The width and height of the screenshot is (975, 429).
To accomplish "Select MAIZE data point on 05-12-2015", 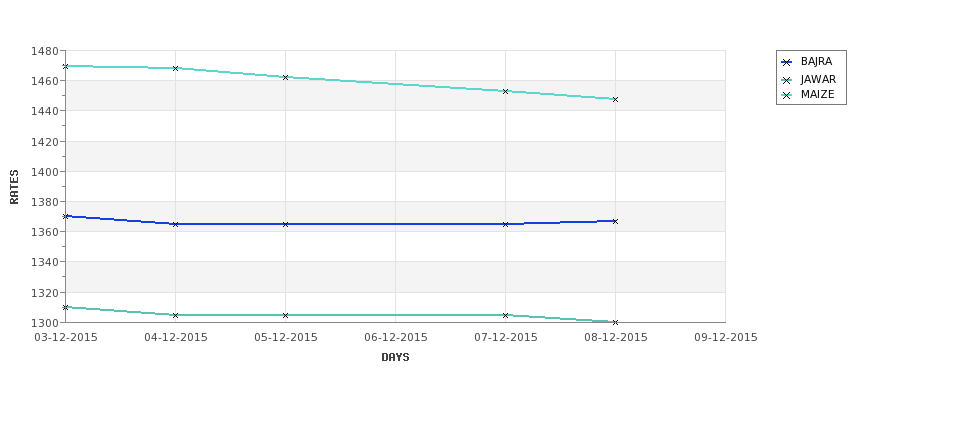I will click(285, 78).
